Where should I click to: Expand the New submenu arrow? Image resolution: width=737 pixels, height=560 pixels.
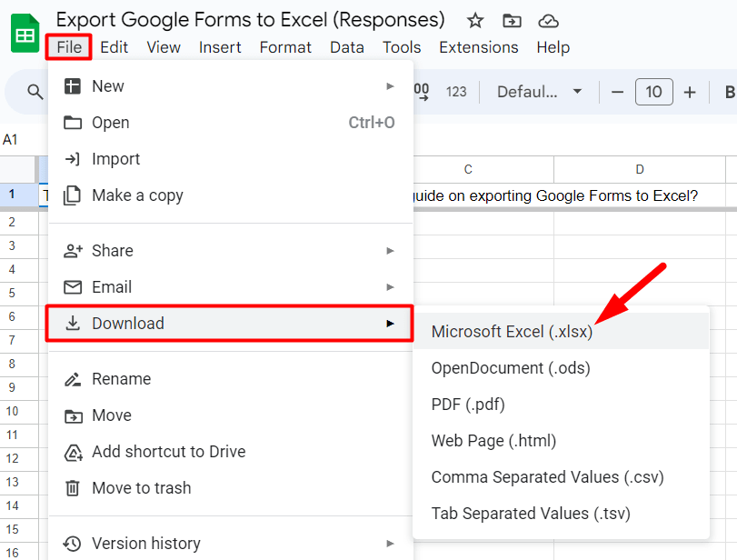(390, 86)
